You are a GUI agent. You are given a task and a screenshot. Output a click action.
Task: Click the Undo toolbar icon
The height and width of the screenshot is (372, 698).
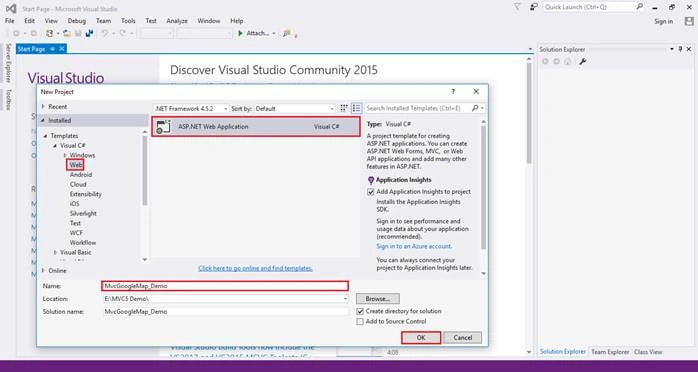coord(105,33)
